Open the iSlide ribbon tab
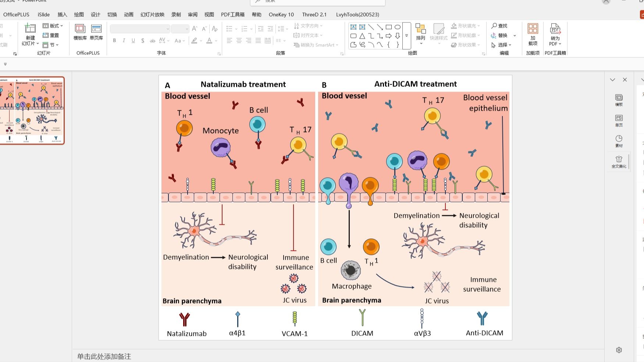The image size is (644, 362). (44, 14)
